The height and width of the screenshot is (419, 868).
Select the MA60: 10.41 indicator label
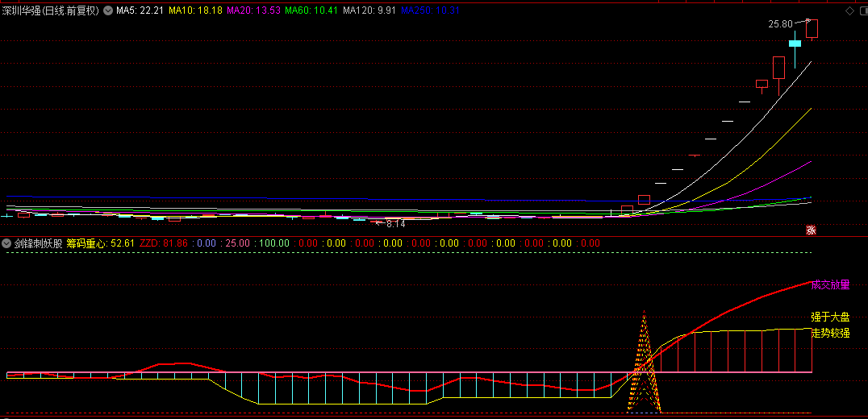(311, 10)
